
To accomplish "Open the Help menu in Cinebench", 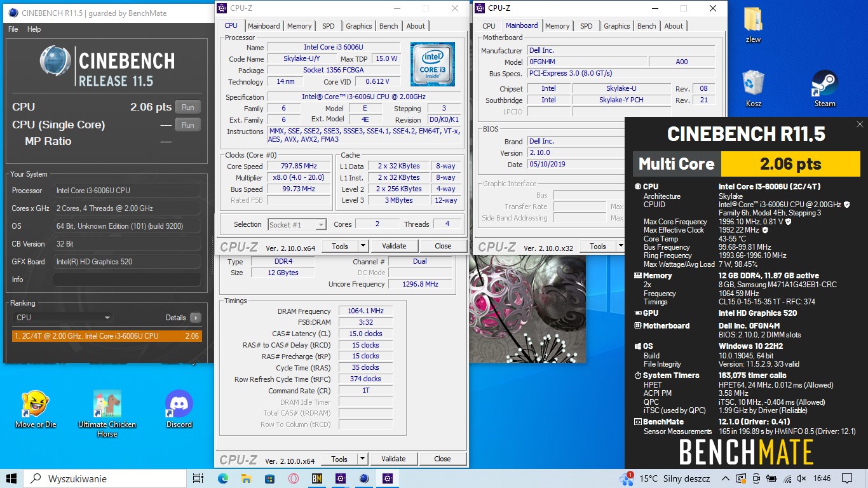I will [34, 29].
